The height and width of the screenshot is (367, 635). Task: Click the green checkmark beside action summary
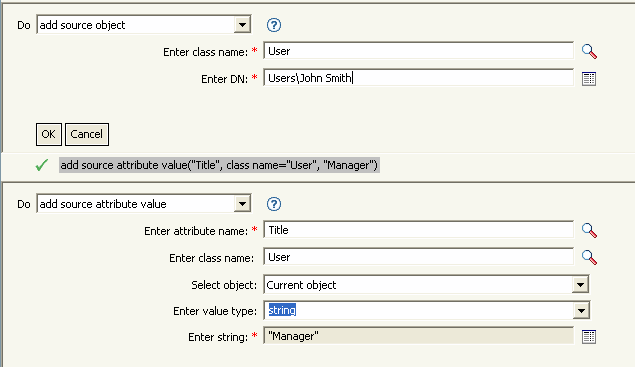(42, 165)
